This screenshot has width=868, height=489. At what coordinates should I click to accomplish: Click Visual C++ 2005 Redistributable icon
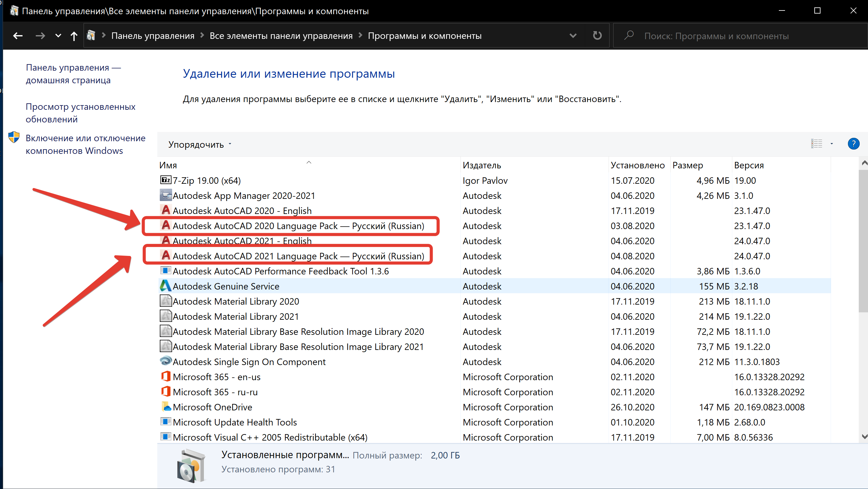[x=165, y=437]
